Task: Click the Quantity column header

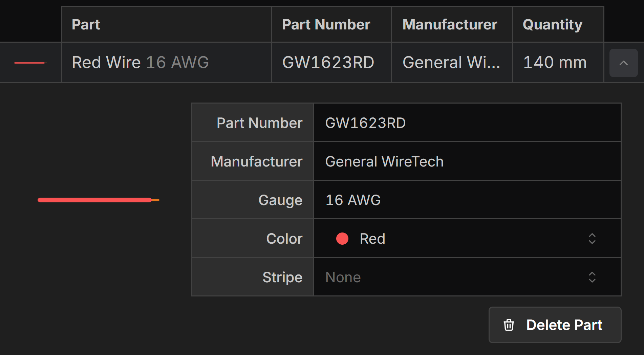Action: tap(553, 24)
